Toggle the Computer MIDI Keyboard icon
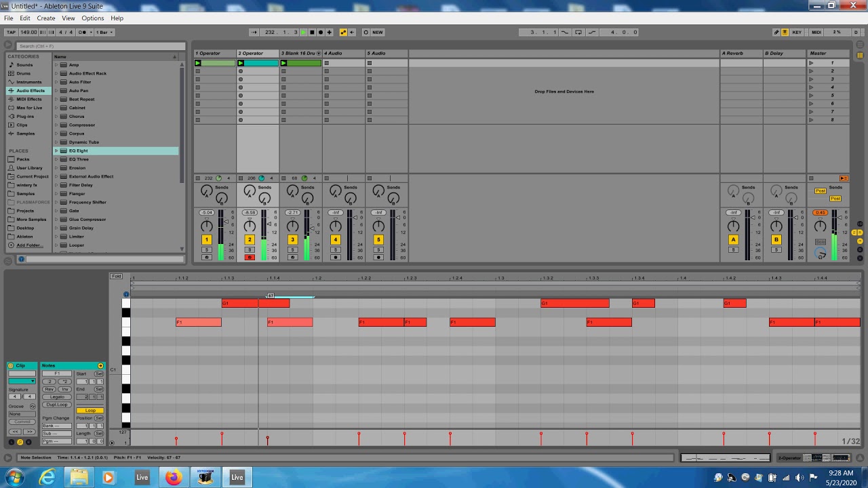The height and width of the screenshot is (488, 868). [x=785, y=32]
